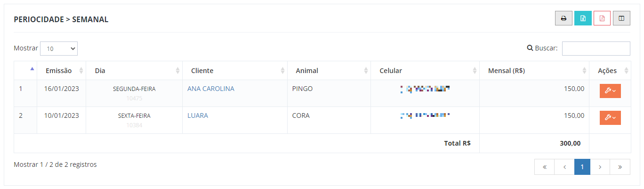Expand the Mostrar entries dropdown

[59, 49]
